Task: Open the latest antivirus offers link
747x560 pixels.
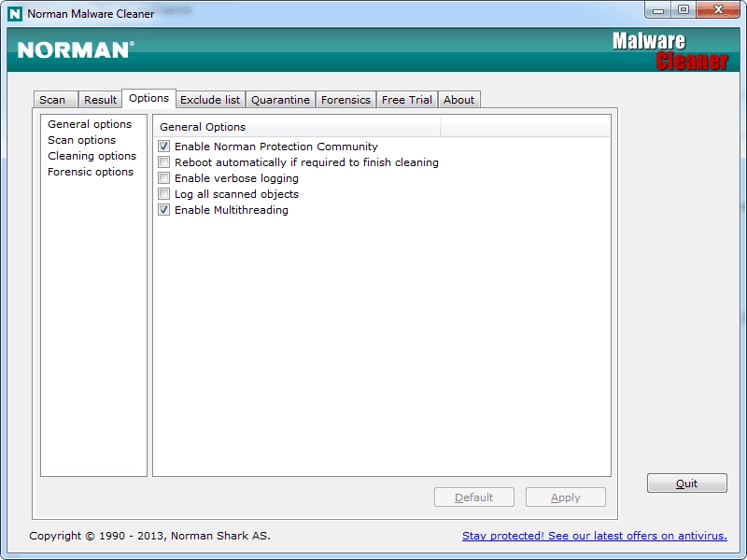Action: point(595,536)
